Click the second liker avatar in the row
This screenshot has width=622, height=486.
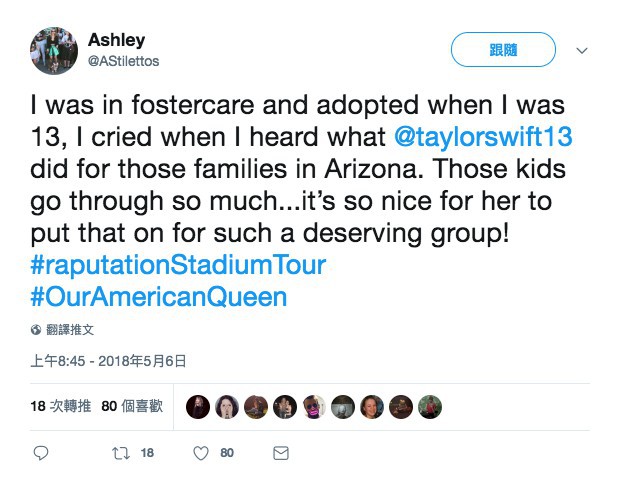coord(227,406)
